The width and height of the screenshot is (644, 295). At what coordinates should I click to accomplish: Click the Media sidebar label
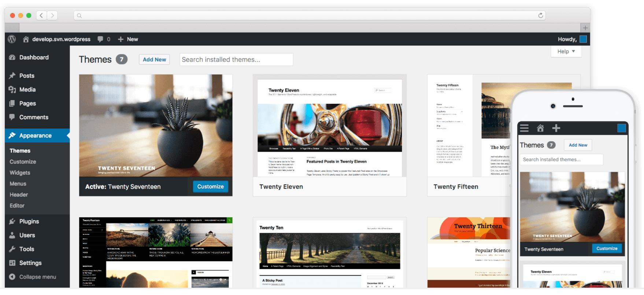(x=27, y=90)
